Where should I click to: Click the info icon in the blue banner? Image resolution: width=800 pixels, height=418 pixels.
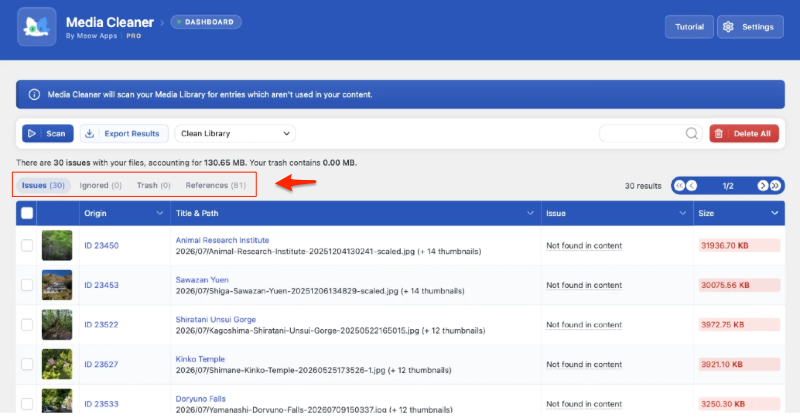tap(34, 94)
